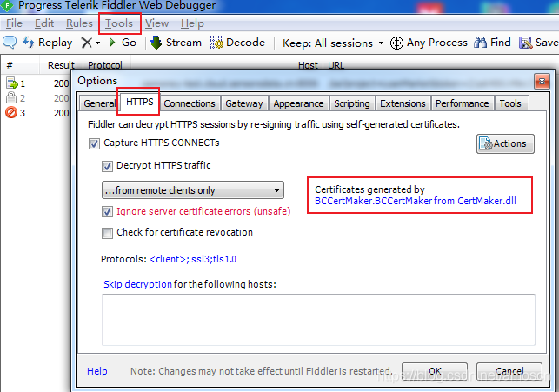Click the Cancel button
559x392 pixels.
(x=509, y=371)
